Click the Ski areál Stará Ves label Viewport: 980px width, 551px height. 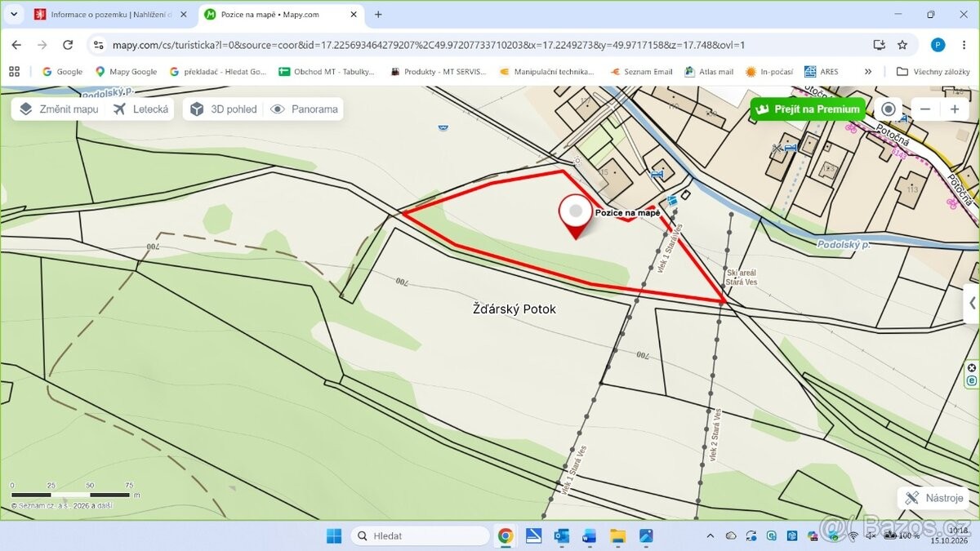click(743, 278)
